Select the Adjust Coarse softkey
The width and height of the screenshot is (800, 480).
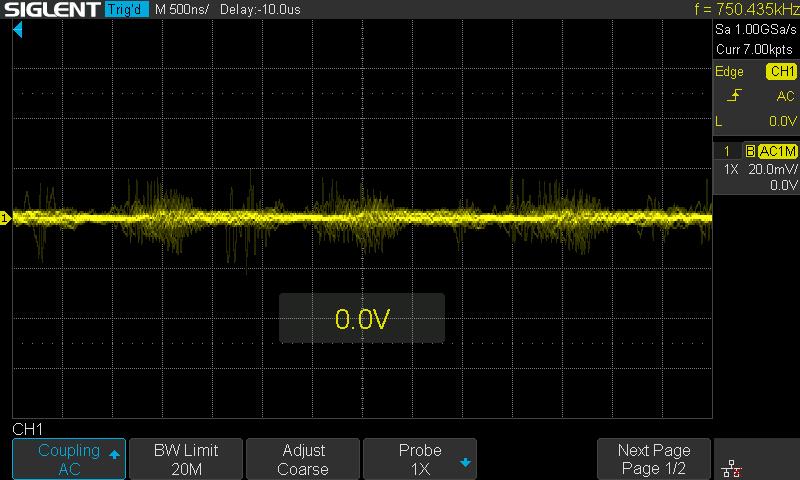click(303, 459)
